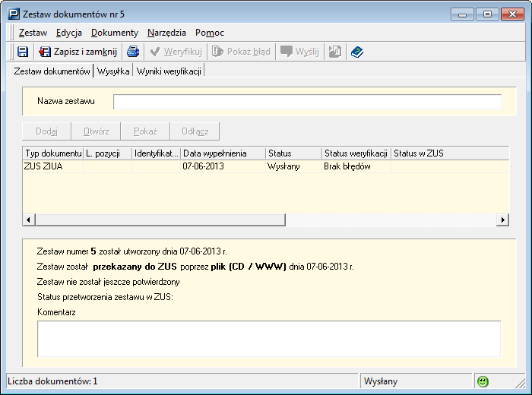Click the green smiley status icon

(483, 381)
